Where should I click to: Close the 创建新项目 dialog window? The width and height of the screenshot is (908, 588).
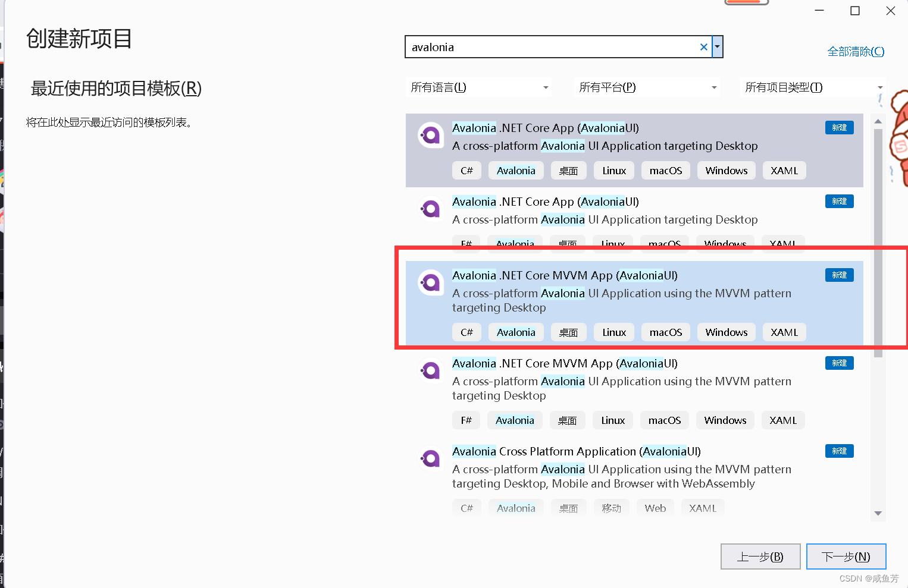(x=891, y=11)
